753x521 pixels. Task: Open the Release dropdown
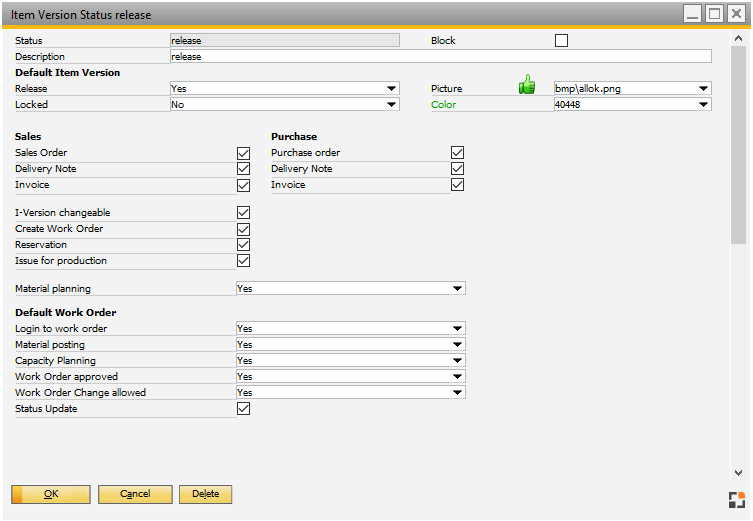pos(392,89)
